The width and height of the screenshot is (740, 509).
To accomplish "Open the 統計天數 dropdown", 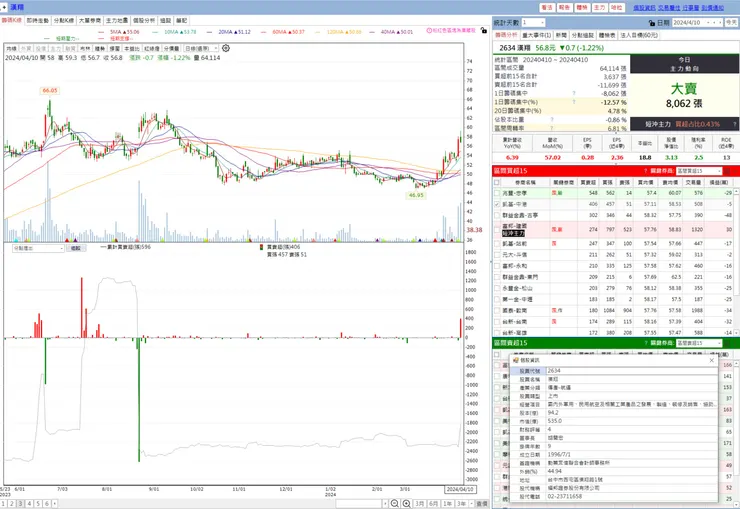I will coord(533,23).
